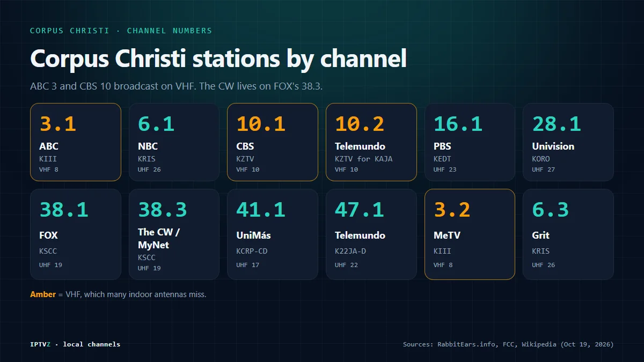Click the Univision station name
This screenshot has height=362, width=644.
(x=553, y=146)
